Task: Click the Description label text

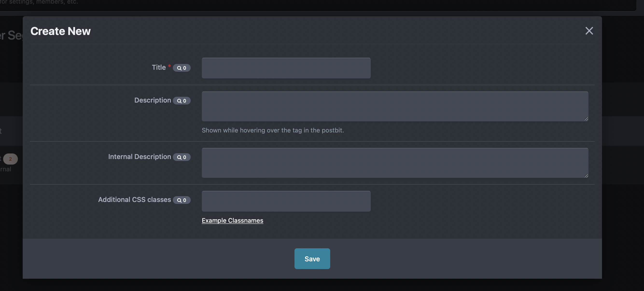Action: coord(153,100)
